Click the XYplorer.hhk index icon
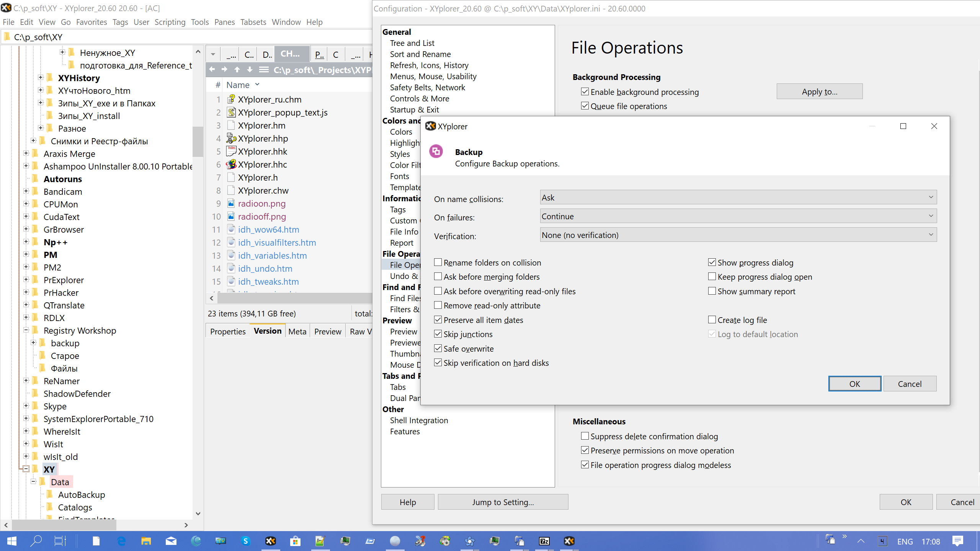The height and width of the screenshot is (551, 980). (x=231, y=152)
